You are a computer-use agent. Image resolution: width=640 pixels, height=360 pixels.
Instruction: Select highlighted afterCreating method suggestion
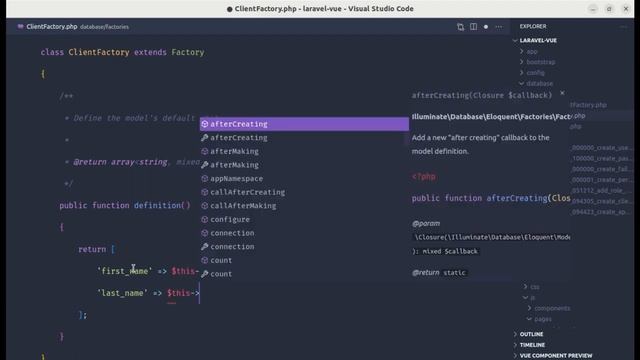(x=304, y=124)
